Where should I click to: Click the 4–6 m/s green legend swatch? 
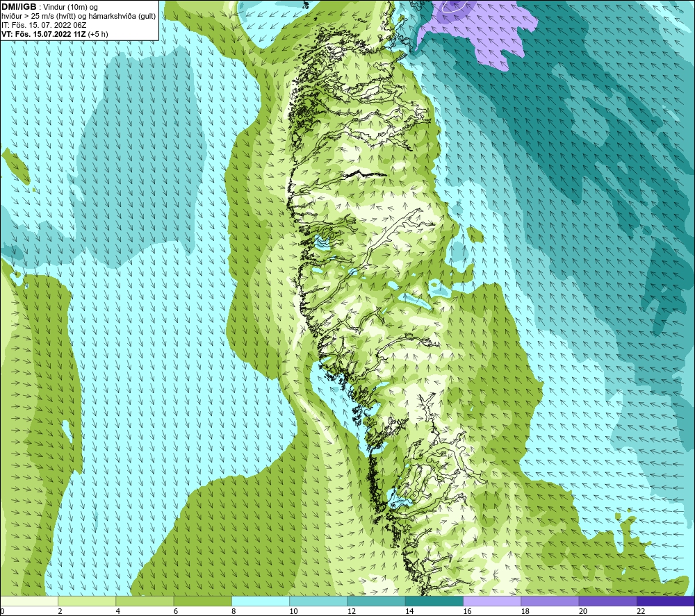point(145,601)
